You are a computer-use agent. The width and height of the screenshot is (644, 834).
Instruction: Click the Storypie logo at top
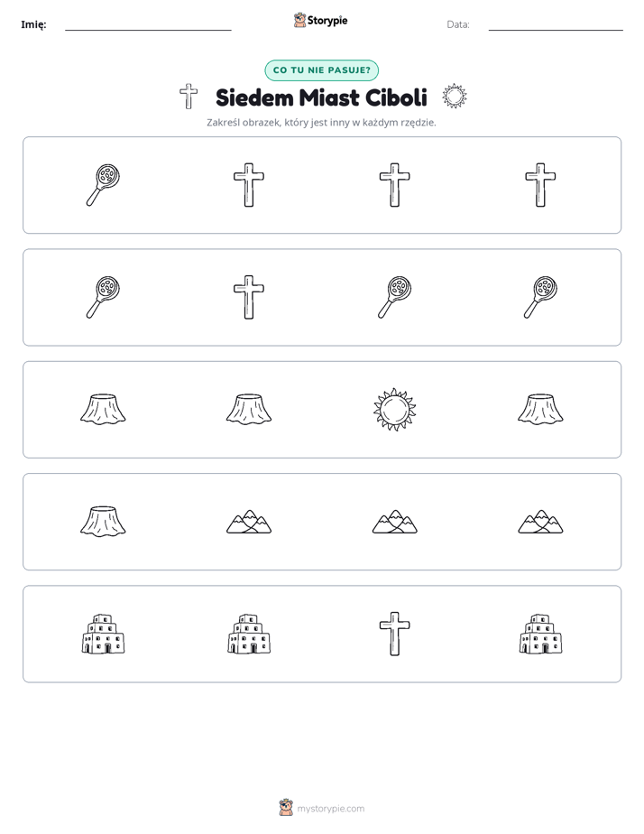click(x=320, y=20)
